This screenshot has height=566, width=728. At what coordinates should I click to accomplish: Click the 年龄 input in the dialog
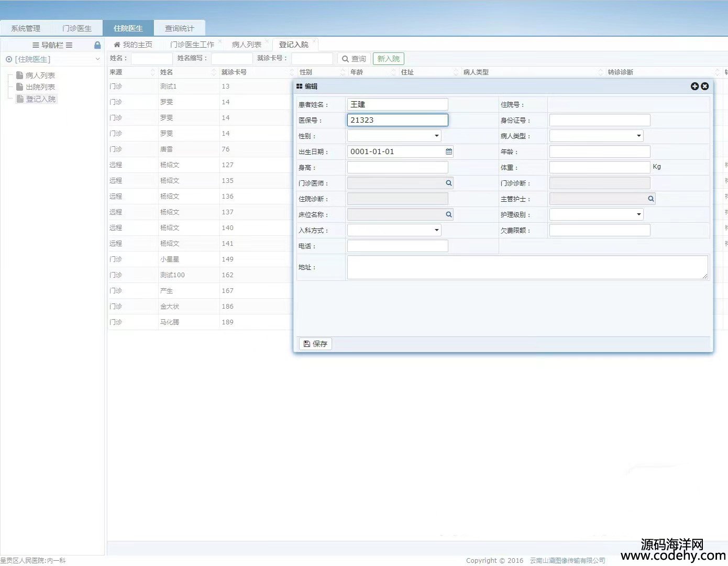tap(600, 151)
